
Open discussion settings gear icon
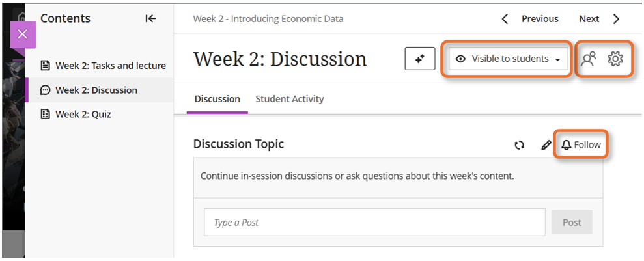pyautogui.click(x=615, y=59)
